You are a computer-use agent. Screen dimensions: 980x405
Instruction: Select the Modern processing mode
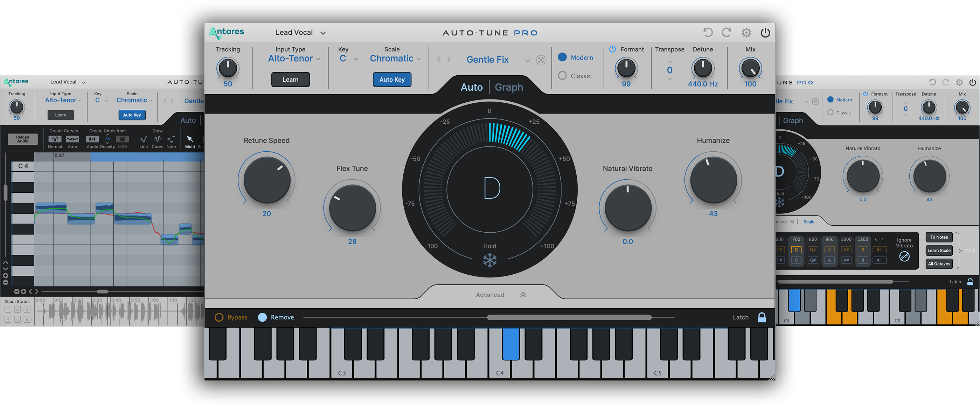tap(562, 57)
